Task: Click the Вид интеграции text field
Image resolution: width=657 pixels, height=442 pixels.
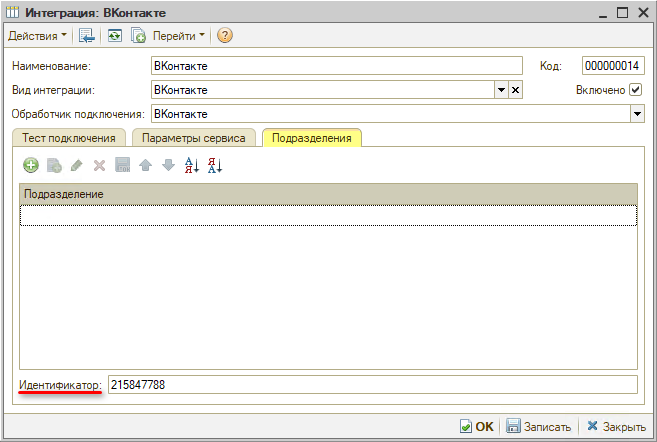Action: click(323, 90)
